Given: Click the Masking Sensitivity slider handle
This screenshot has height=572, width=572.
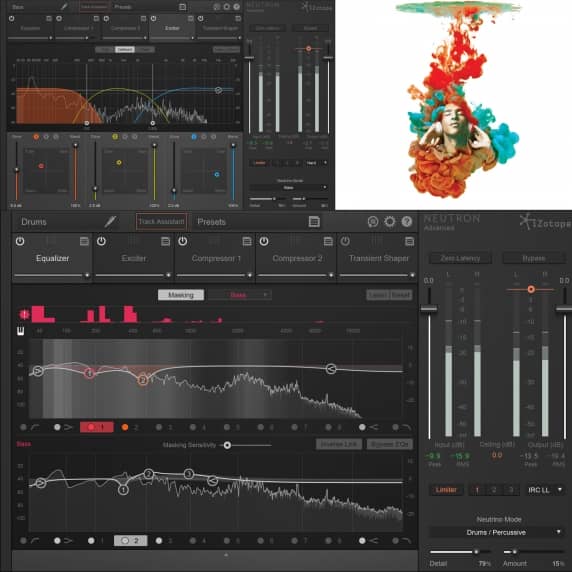Looking at the screenshot, I should [227, 445].
